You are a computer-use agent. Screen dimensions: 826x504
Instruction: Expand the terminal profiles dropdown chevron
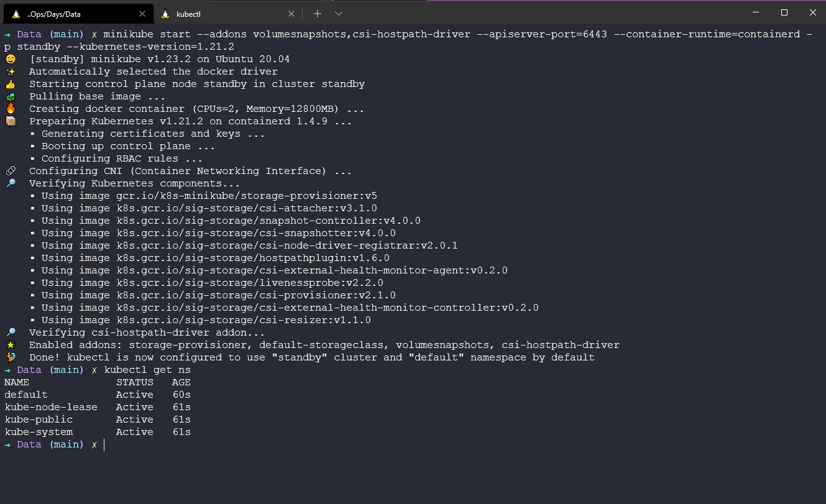click(x=338, y=14)
